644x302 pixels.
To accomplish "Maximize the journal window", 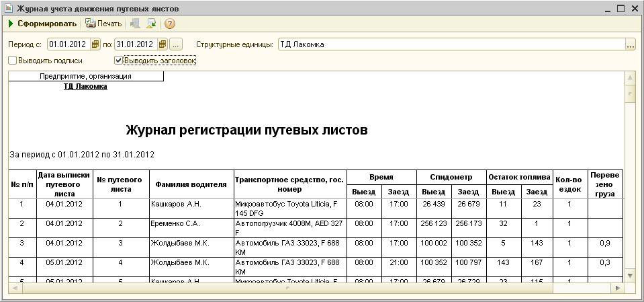I will click(619, 8).
